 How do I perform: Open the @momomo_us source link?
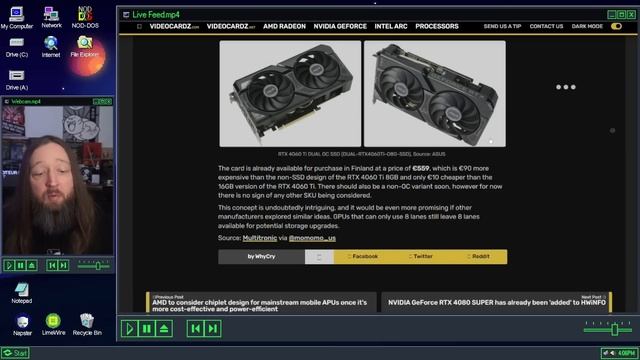pyautogui.click(x=312, y=238)
